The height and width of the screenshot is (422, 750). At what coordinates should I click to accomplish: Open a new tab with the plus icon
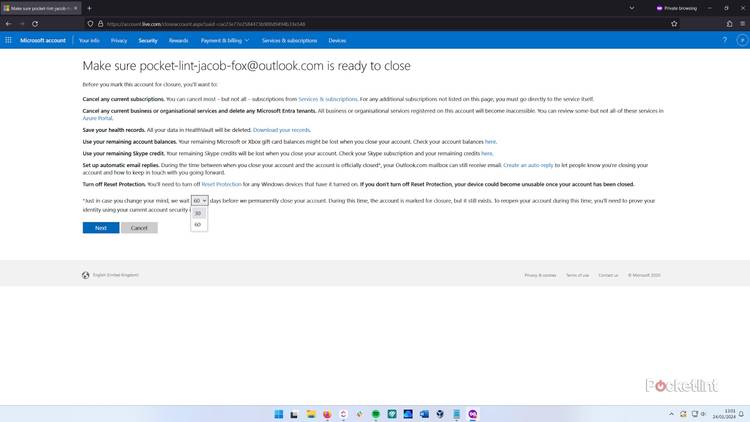point(89,8)
